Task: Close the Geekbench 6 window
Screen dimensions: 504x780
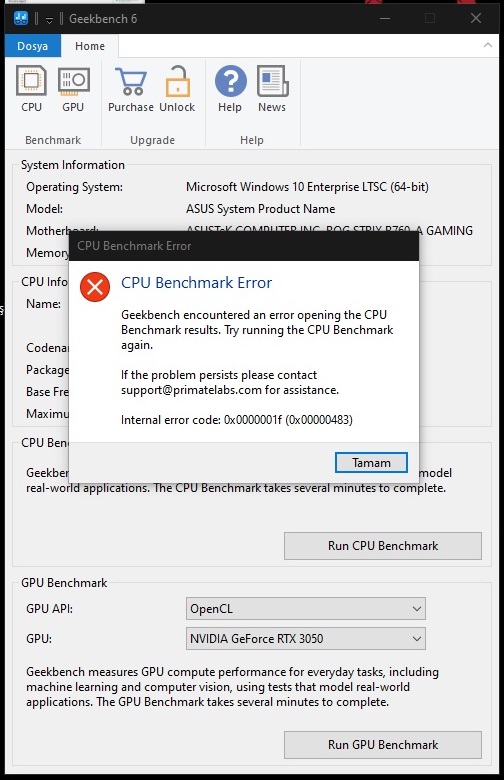Action: (476, 18)
